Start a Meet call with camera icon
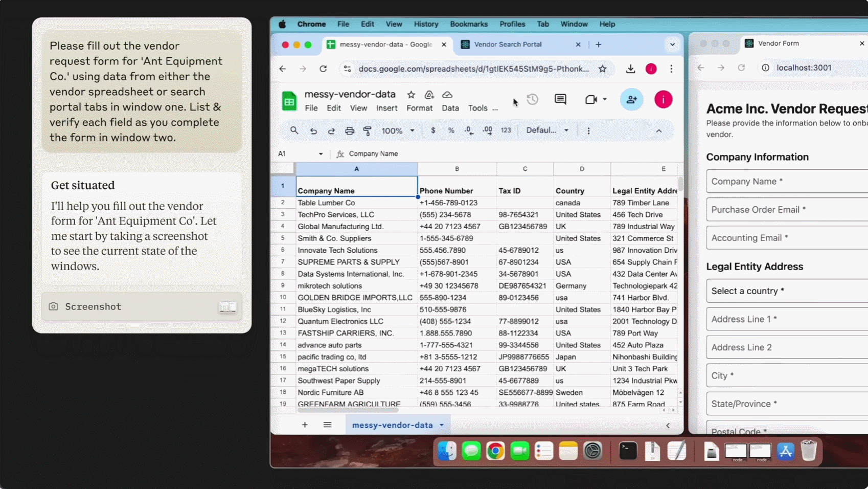This screenshot has width=868, height=489. pyautogui.click(x=591, y=99)
